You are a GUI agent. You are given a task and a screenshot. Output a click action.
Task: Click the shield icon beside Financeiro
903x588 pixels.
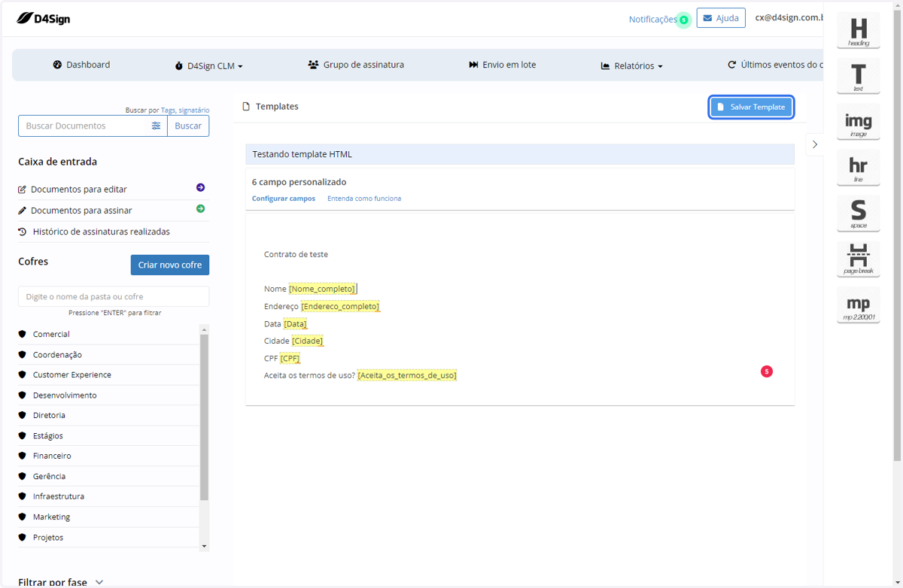click(23, 456)
